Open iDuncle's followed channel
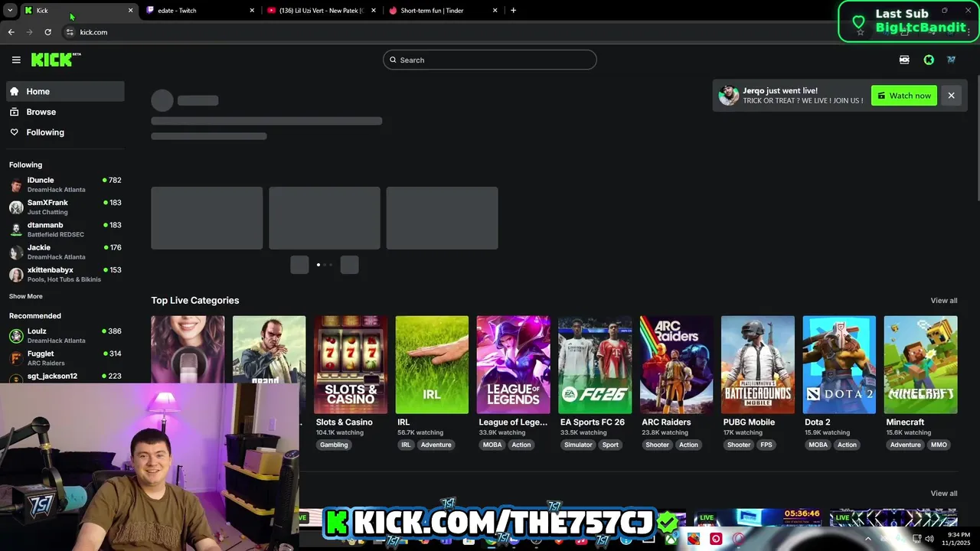The image size is (980, 551). 65,184
